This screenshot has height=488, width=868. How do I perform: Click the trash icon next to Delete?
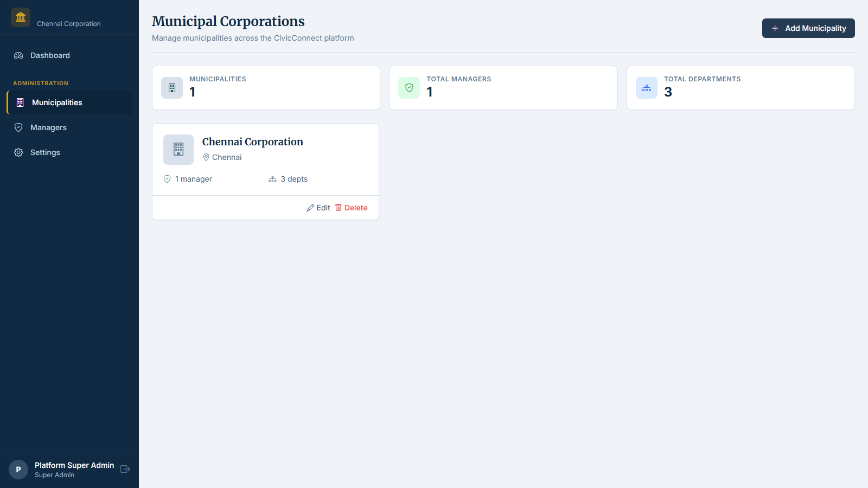337,207
